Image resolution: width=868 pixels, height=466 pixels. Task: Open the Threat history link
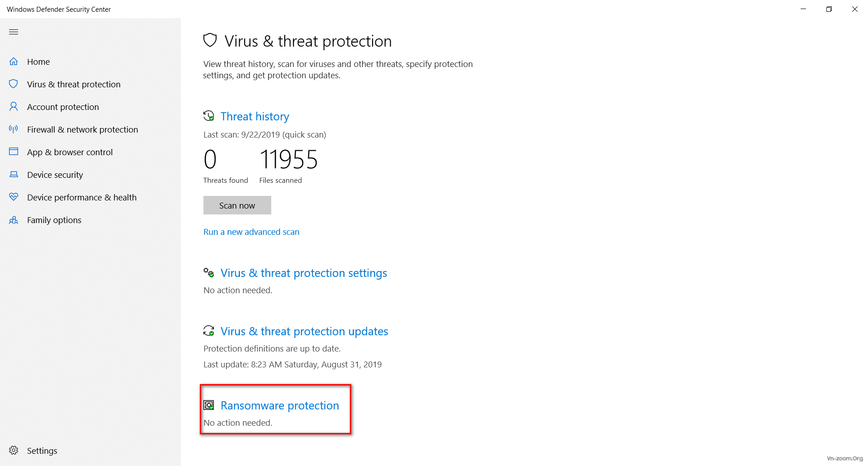point(255,117)
